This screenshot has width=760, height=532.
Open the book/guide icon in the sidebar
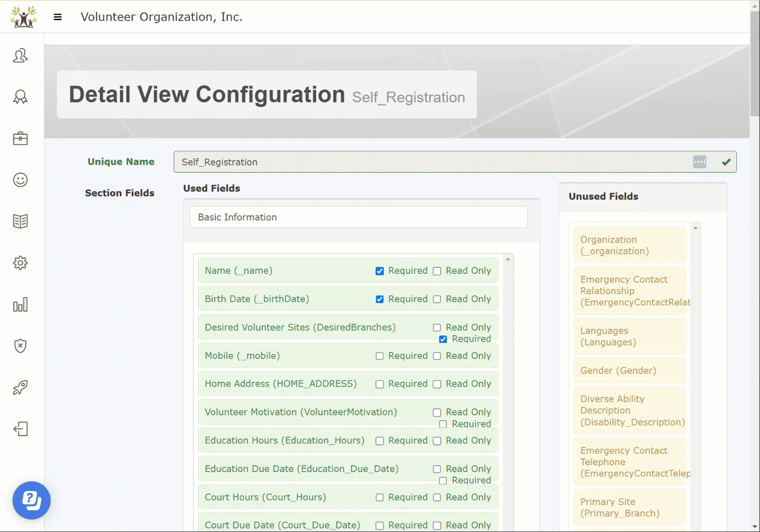coord(20,221)
